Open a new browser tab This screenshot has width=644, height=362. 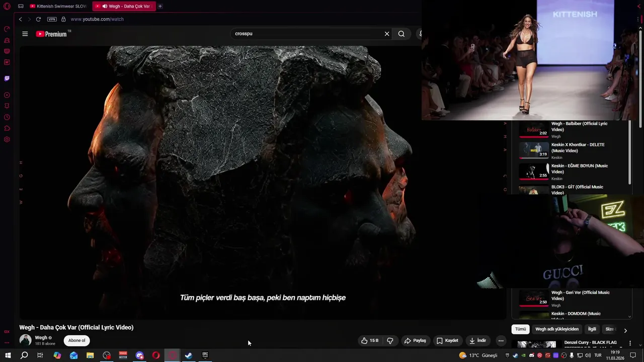(160, 6)
